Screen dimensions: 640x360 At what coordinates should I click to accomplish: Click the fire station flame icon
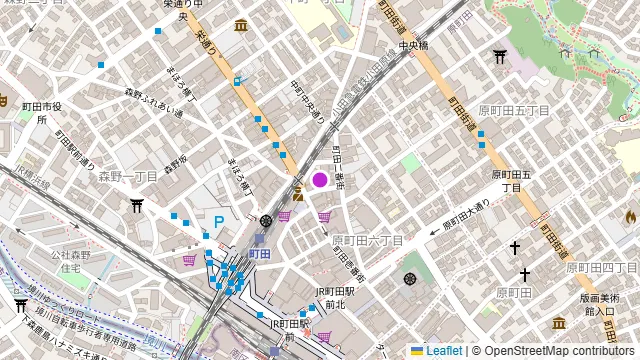point(631,217)
